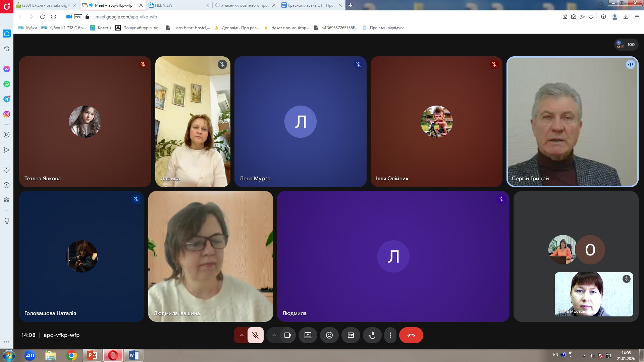Expand video settings arrow next to camera
Image resolution: width=644 pixels, height=362 pixels.
tap(274, 335)
